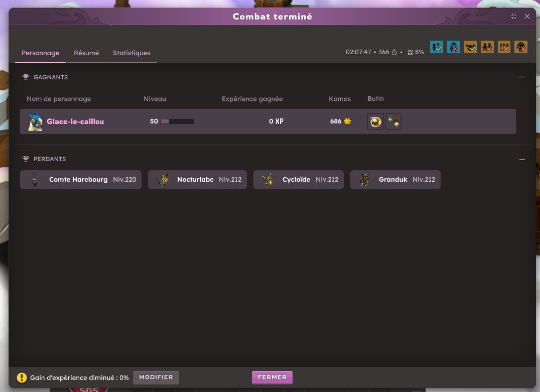
Task: Click the orange horned-skull challenge icon
Action: pyautogui.click(x=470, y=47)
